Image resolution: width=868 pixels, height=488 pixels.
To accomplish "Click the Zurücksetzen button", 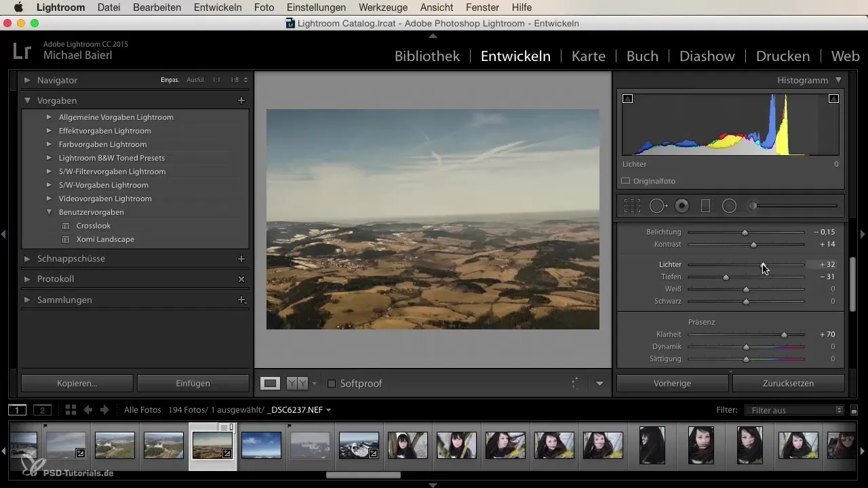I will [789, 384].
